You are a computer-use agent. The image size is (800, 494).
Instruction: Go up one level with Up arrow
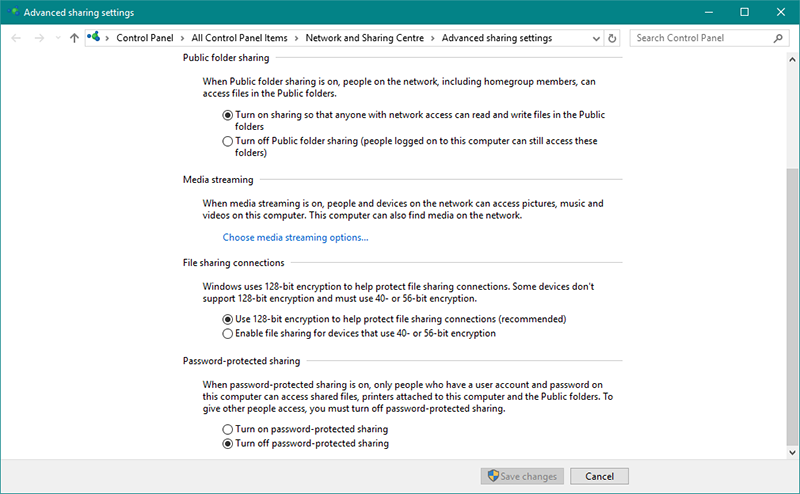tap(74, 38)
